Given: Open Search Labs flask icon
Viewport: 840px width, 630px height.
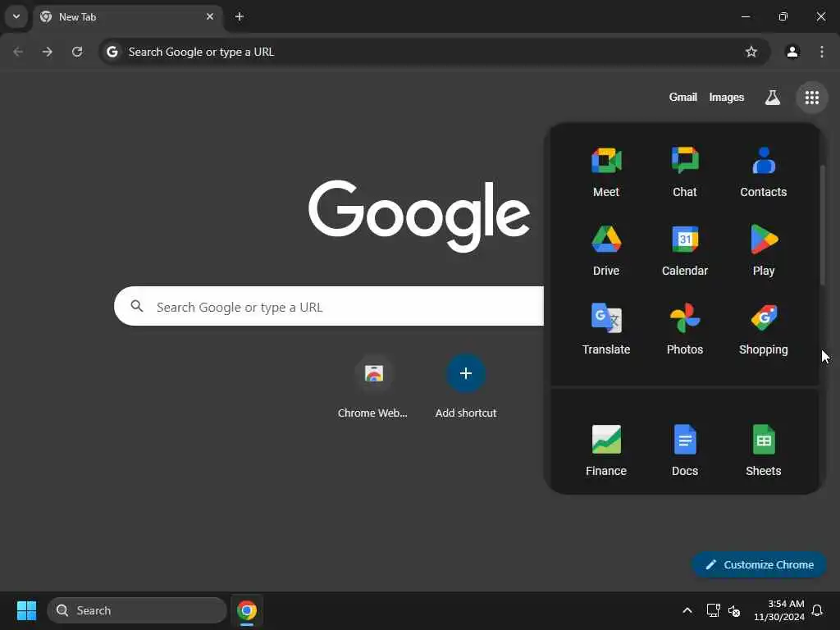Looking at the screenshot, I should 772,98.
